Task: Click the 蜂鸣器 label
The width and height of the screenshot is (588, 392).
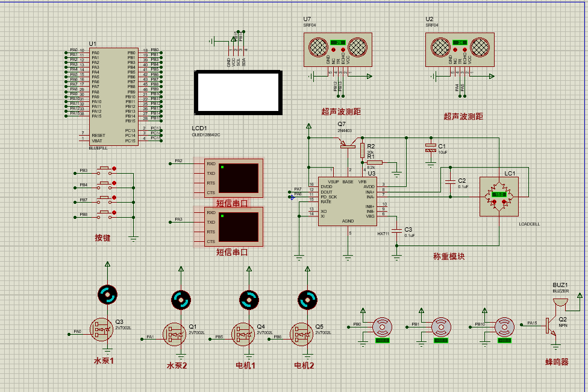Action: tap(557, 362)
